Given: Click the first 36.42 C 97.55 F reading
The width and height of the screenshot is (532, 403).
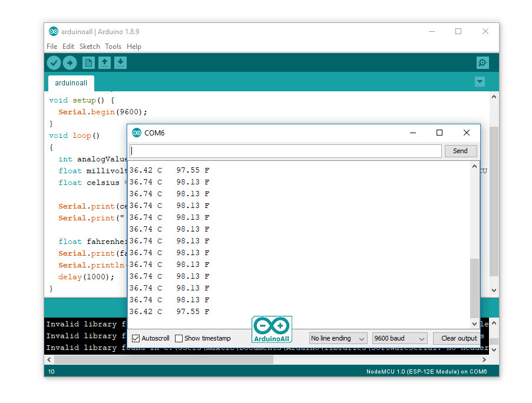Looking at the screenshot, I should pyautogui.click(x=169, y=170).
